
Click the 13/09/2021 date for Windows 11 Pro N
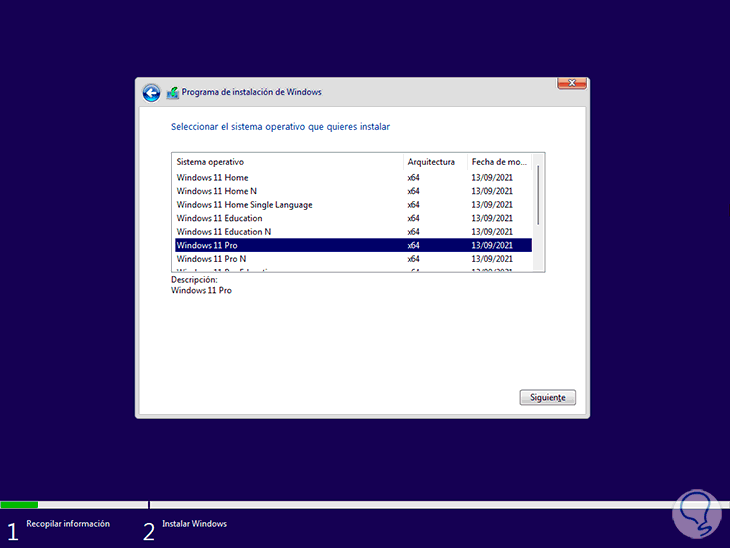click(x=492, y=259)
